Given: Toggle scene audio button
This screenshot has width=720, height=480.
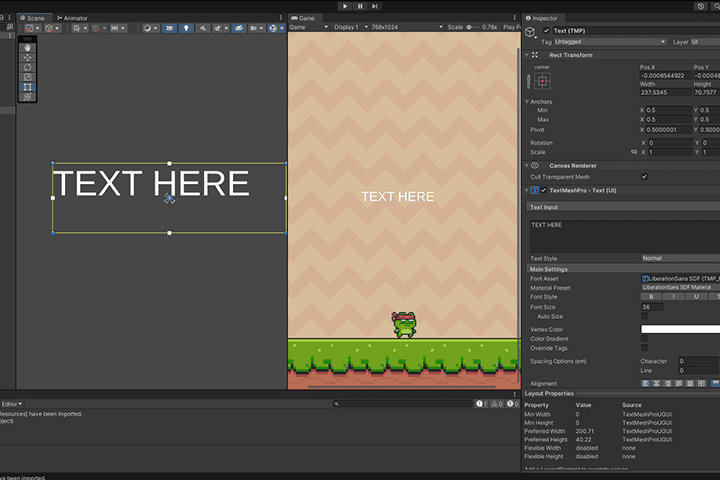Looking at the screenshot, I should tap(202, 28).
